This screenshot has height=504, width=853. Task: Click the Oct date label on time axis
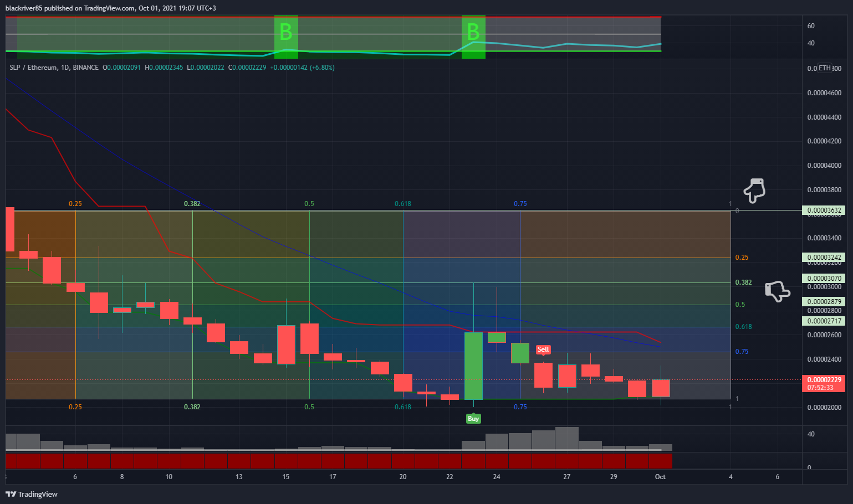[660, 477]
